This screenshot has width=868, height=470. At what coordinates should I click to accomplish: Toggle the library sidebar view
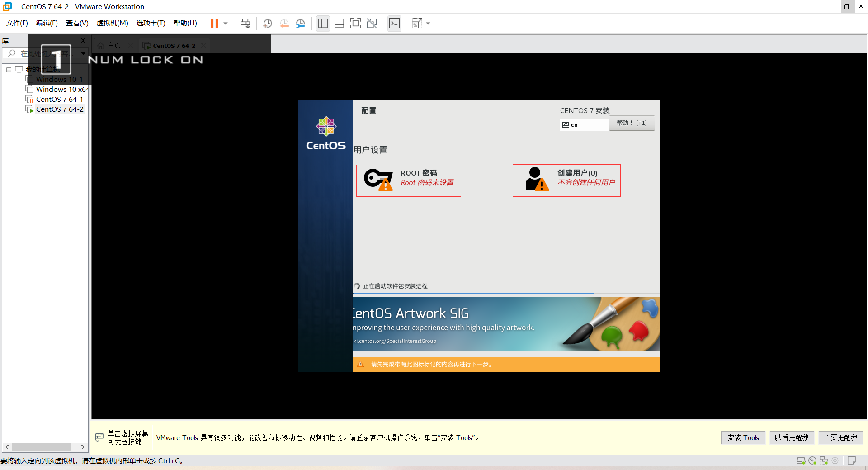coord(323,23)
